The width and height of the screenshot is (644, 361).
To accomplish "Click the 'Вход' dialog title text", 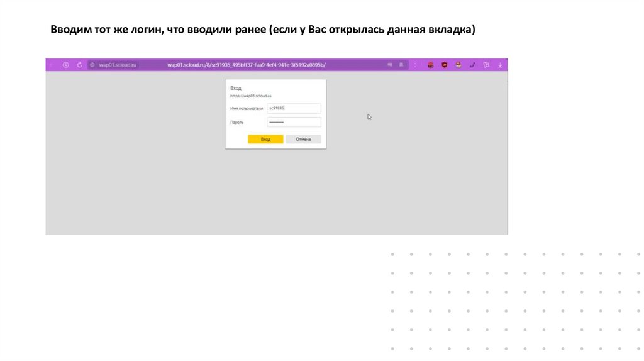I will click(x=236, y=88).
